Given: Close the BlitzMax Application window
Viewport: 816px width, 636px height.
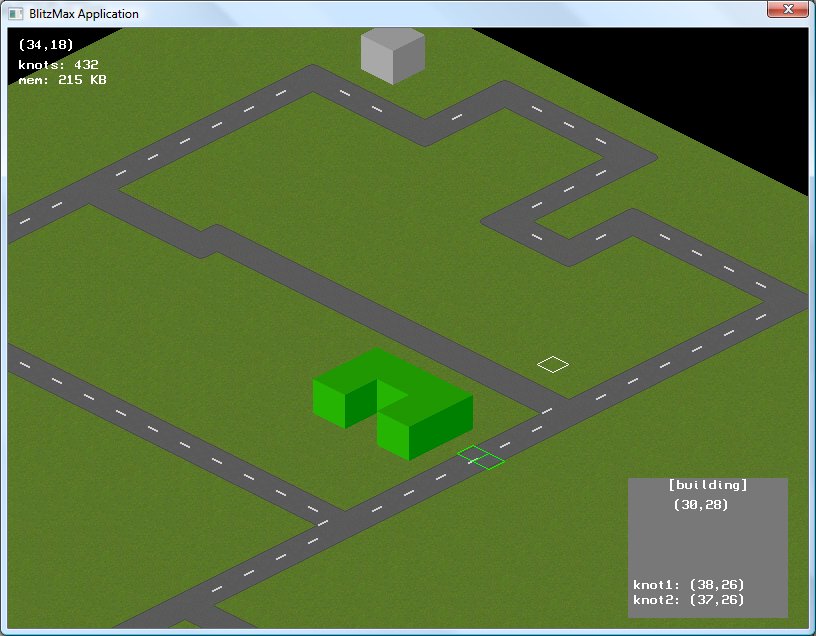Looking at the screenshot, I should (788, 9).
